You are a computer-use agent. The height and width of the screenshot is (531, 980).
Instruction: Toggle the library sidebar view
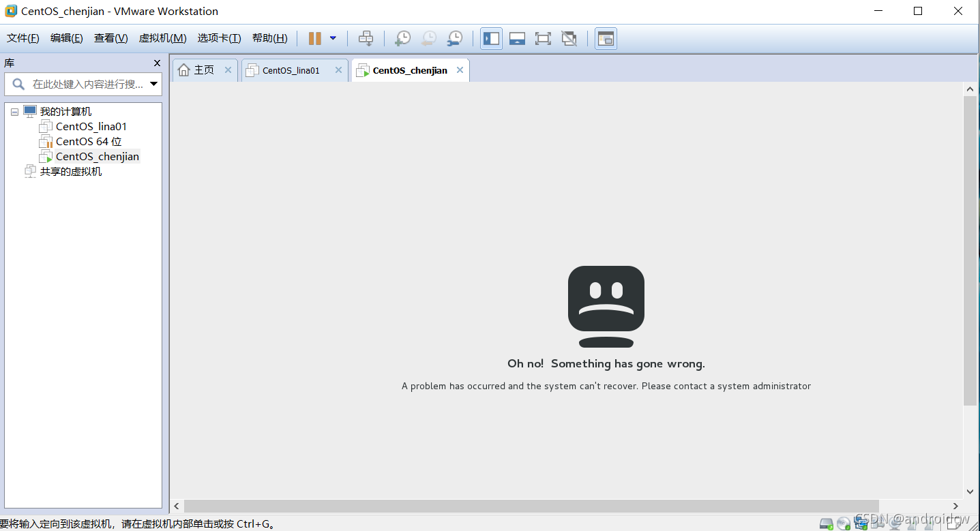[491, 38]
